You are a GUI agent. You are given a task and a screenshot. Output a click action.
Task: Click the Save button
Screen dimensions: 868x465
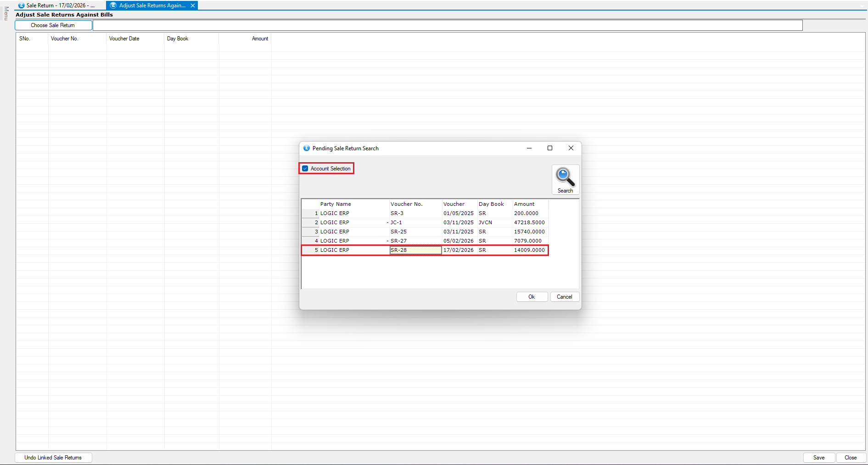tap(818, 458)
